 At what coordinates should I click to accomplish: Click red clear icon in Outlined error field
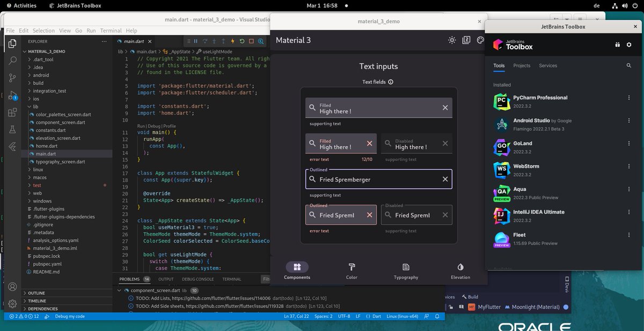[369, 215]
